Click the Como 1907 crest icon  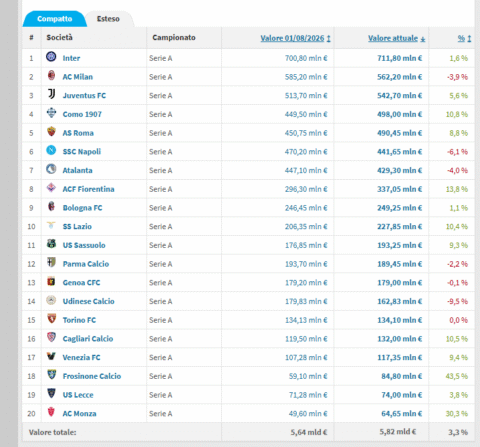pyautogui.click(x=51, y=113)
